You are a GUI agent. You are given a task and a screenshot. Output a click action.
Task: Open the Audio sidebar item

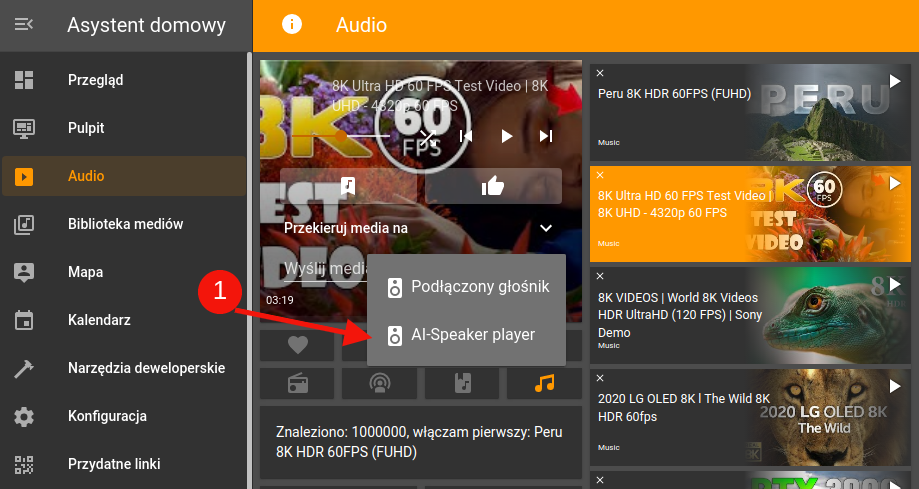(x=124, y=176)
